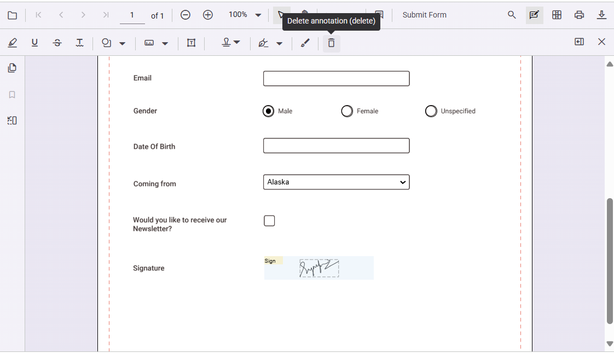614x364 pixels.
Task: Print the document
Action: tap(579, 15)
